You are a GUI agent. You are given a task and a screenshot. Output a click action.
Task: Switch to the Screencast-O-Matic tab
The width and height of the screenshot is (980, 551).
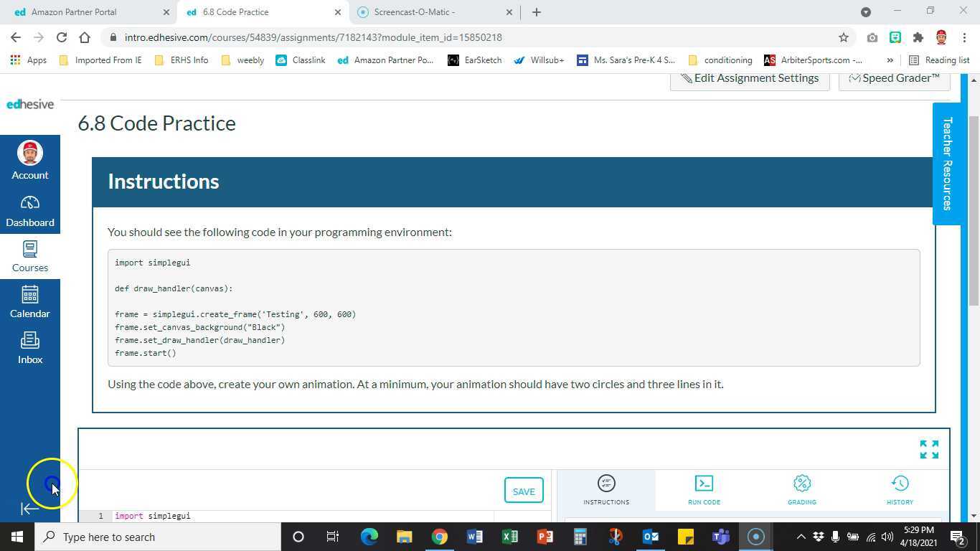pos(435,12)
